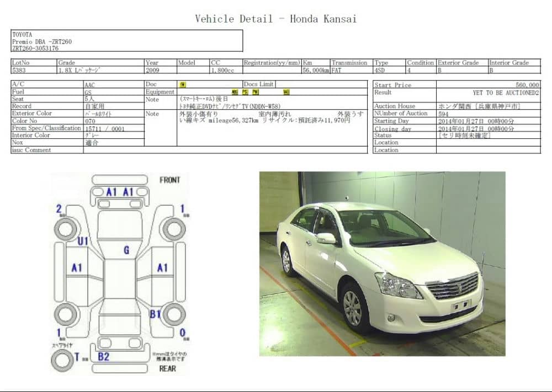Click the Number of Auction value 594
Screen dimensions: 552x392
[444, 114]
